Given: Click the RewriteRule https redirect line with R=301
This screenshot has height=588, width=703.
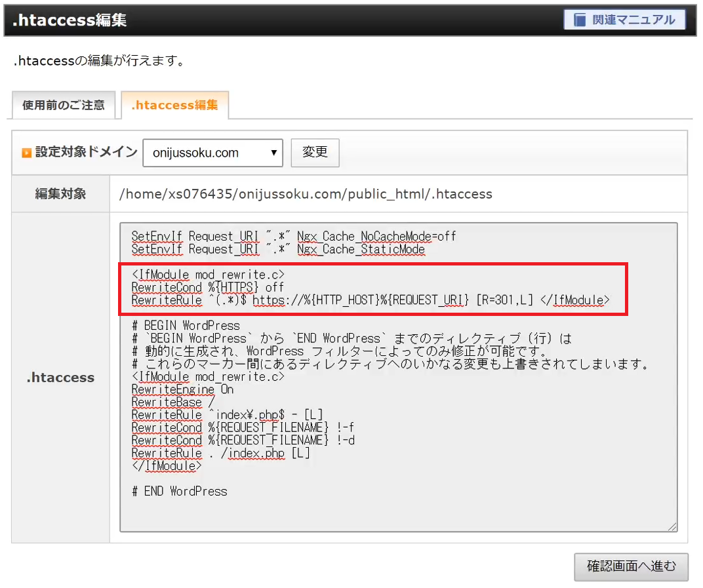Looking at the screenshot, I should coord(371,300).
